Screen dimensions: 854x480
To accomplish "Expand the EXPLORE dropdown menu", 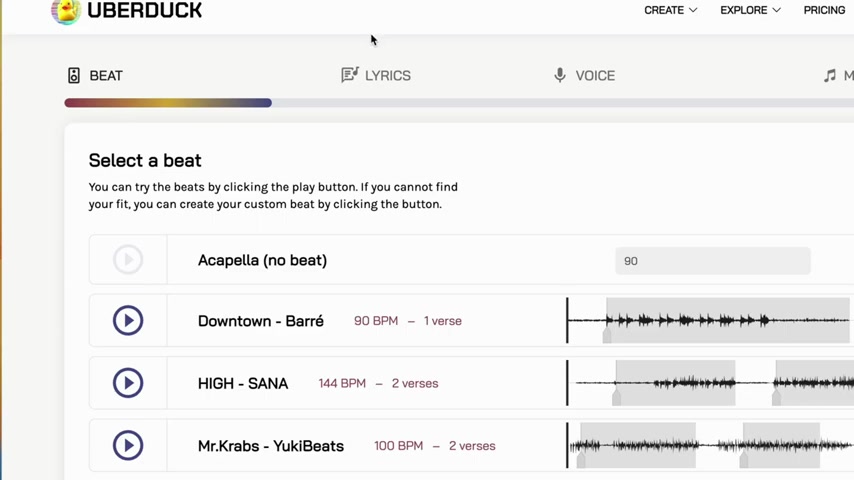I will [750, 10].
